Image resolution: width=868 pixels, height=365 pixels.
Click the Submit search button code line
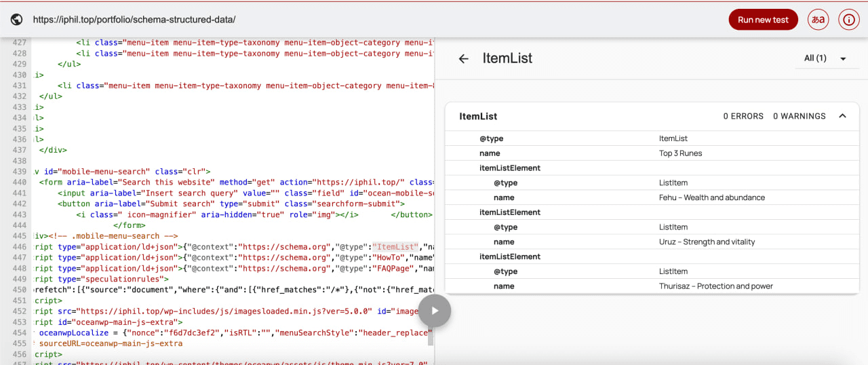click(x=231, y=204)
